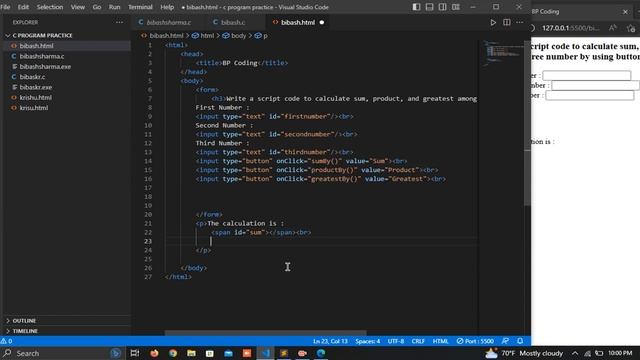Run file with the play icon
This screenshot has height=360, width=640.
[x=493, y=22]
